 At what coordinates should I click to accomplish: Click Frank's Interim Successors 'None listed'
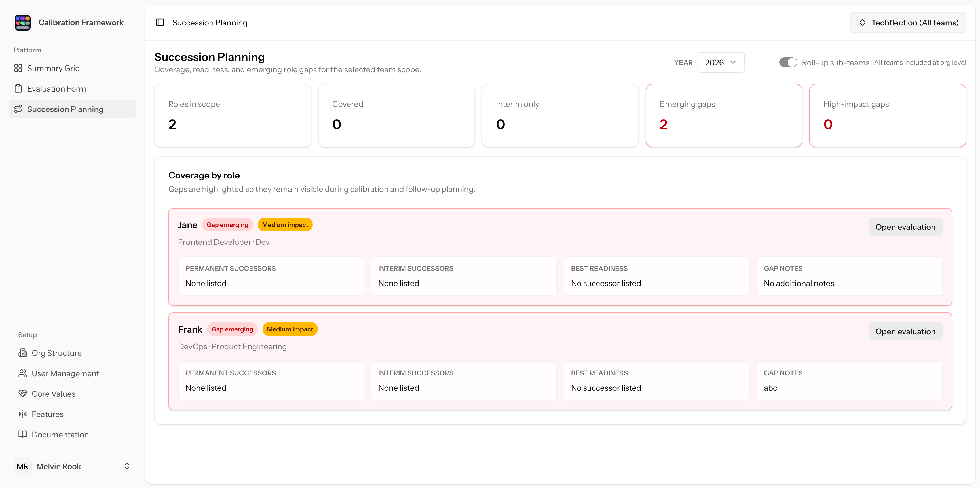pyautogui.click(x=399, y=388)
